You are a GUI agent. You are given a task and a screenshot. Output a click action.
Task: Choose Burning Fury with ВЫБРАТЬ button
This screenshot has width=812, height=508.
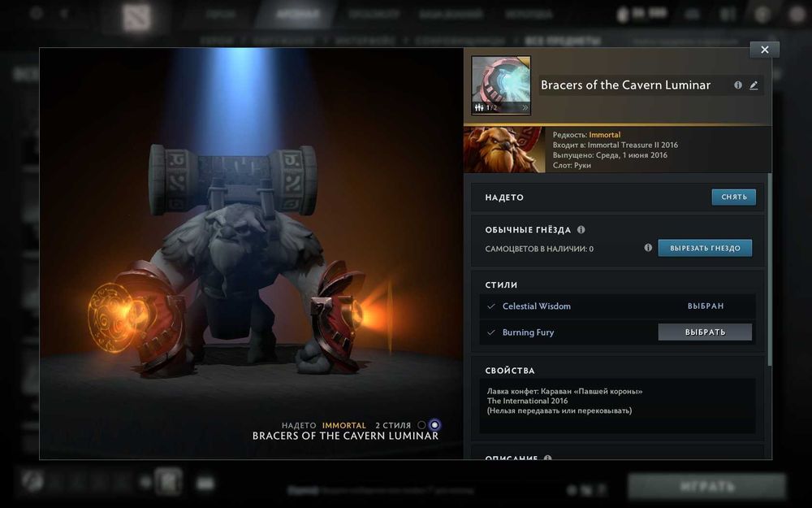[705, 332]
